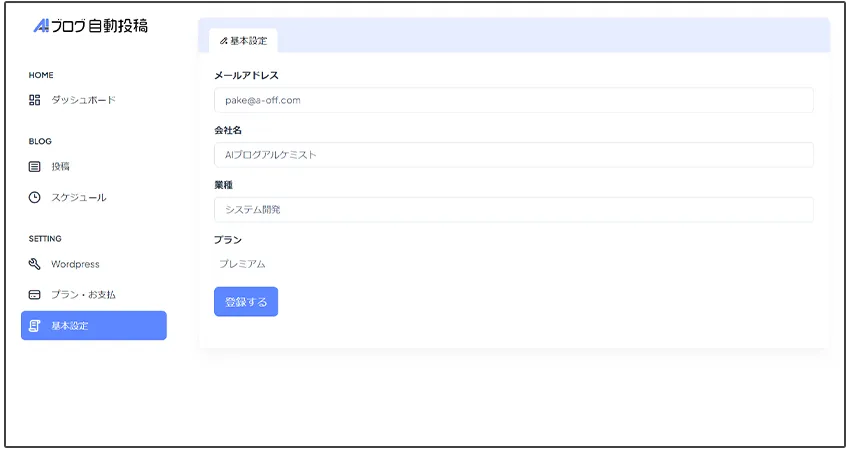Open the プラン・お支払 page

tap(83, 295)
